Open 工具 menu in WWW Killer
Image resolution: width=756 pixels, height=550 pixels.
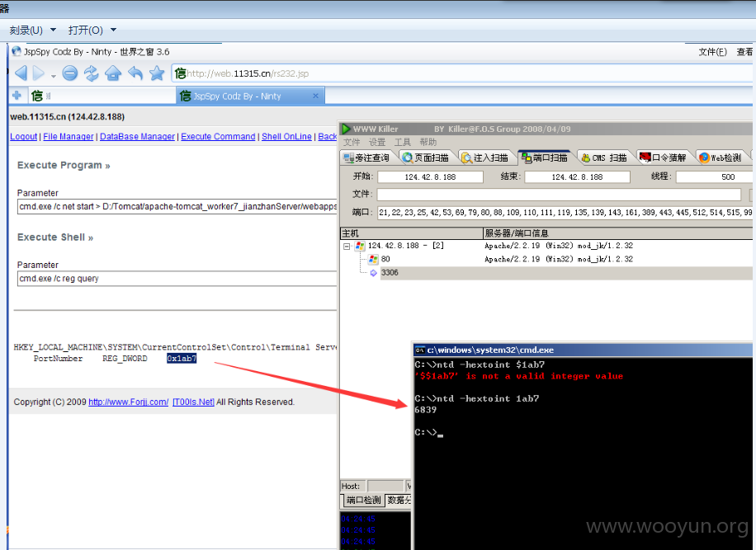tap(403, 142)
